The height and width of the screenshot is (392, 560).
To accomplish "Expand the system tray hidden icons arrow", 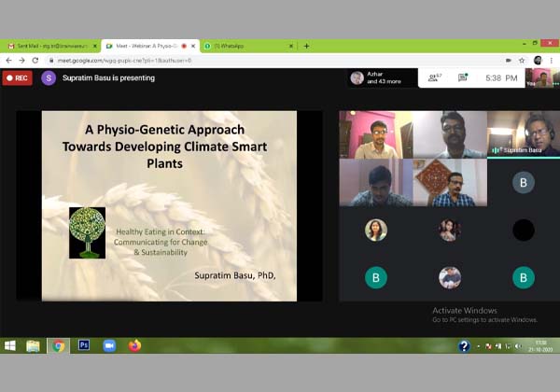I will (x=480, y=346).
